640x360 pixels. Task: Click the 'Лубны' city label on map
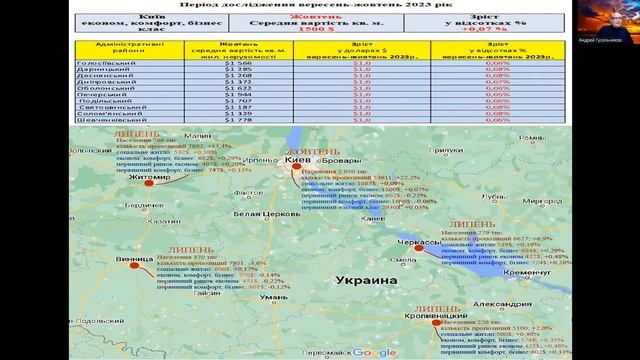coord(494,197)
